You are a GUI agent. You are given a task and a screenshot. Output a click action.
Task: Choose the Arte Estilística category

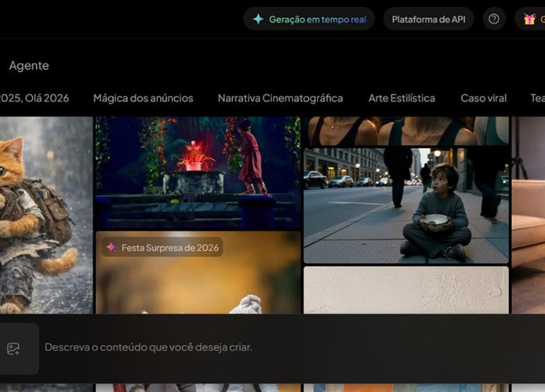401,98
